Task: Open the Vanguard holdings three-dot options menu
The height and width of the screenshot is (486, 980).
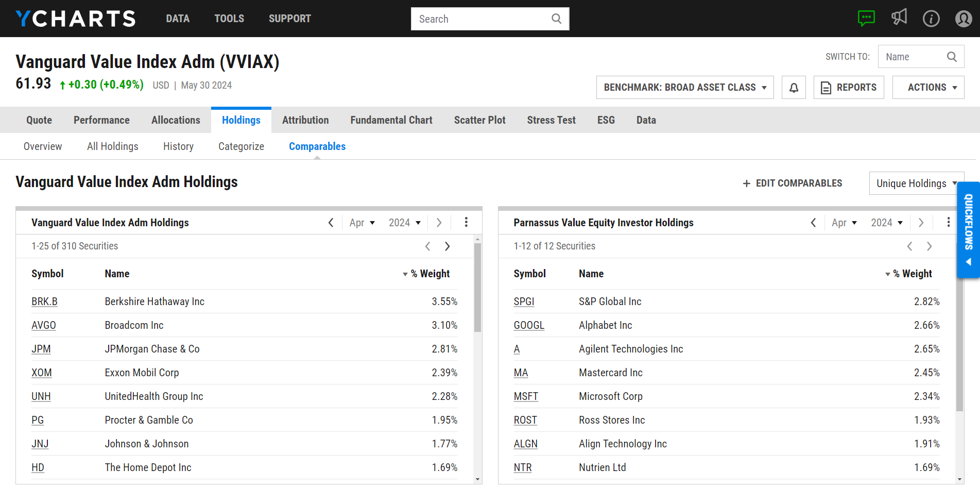Action: [466, 222]
